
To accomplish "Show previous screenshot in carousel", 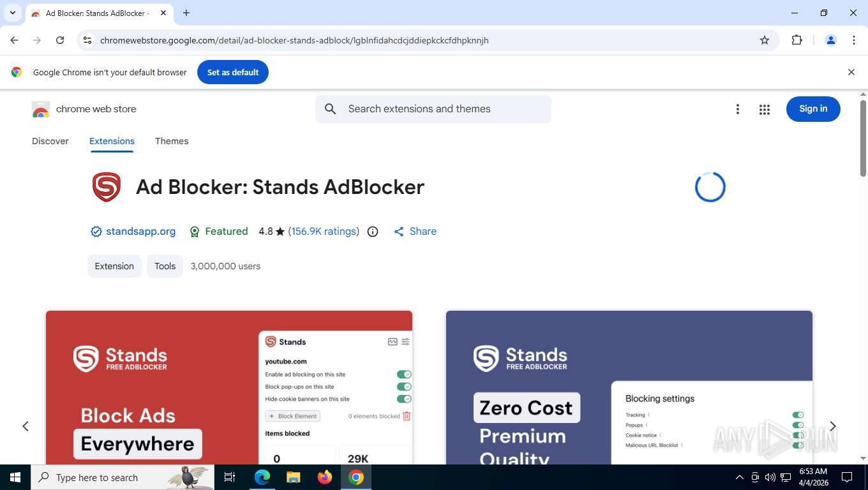I will [x=26, y=426].
